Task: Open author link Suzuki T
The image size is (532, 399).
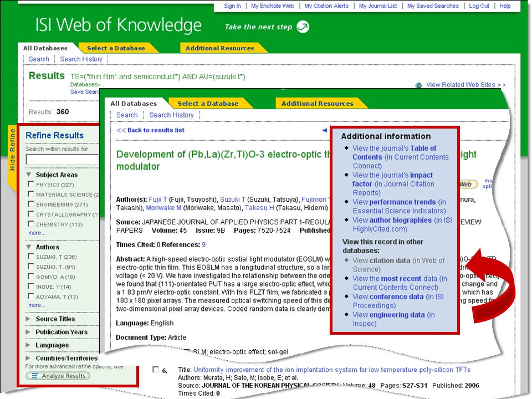Action: 233,199
